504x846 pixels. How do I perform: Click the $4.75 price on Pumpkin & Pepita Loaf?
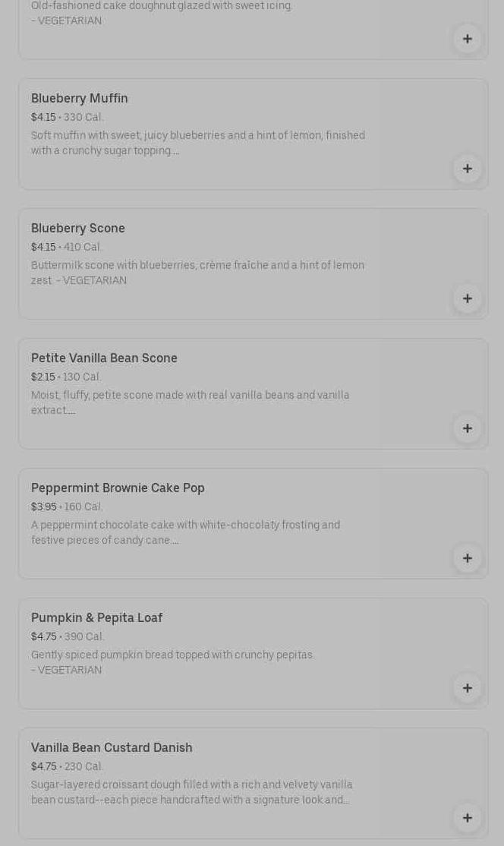pos(43,637)
